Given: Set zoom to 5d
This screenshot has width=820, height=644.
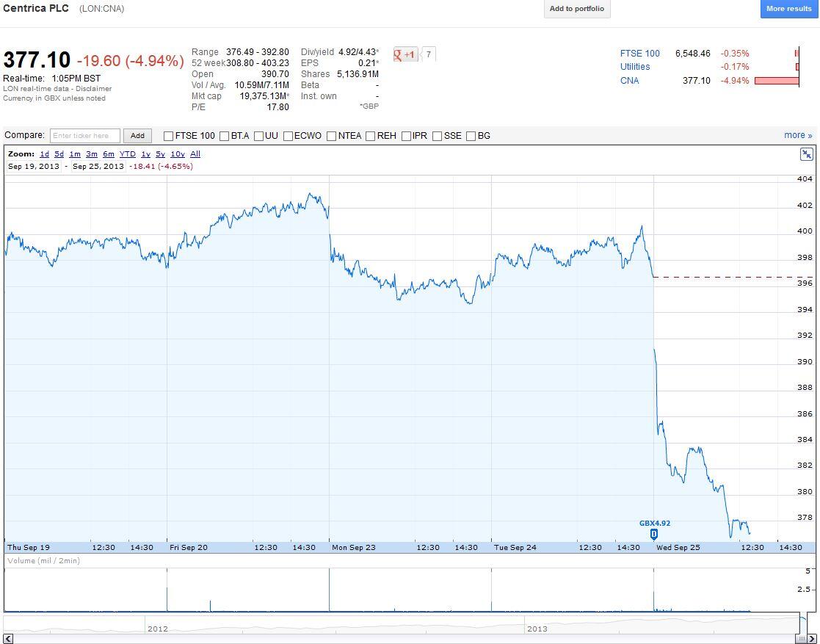Looking at the screenshot, I should (x=59, y=153).
